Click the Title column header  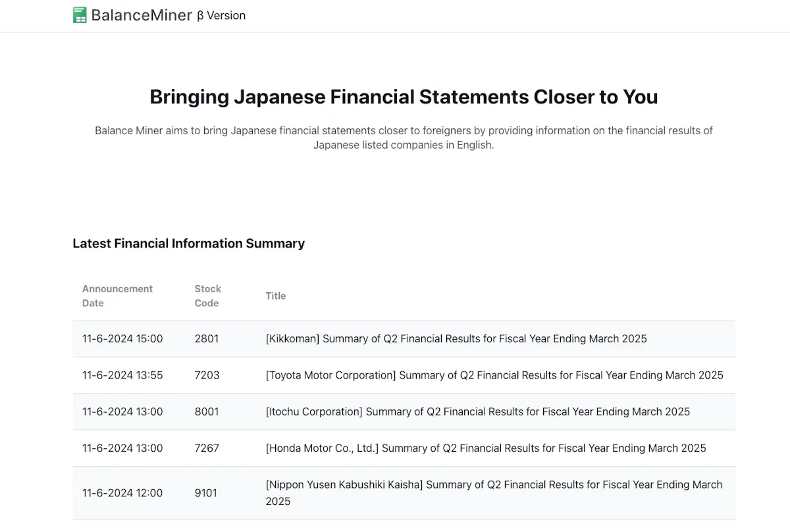tap(276, 296)
